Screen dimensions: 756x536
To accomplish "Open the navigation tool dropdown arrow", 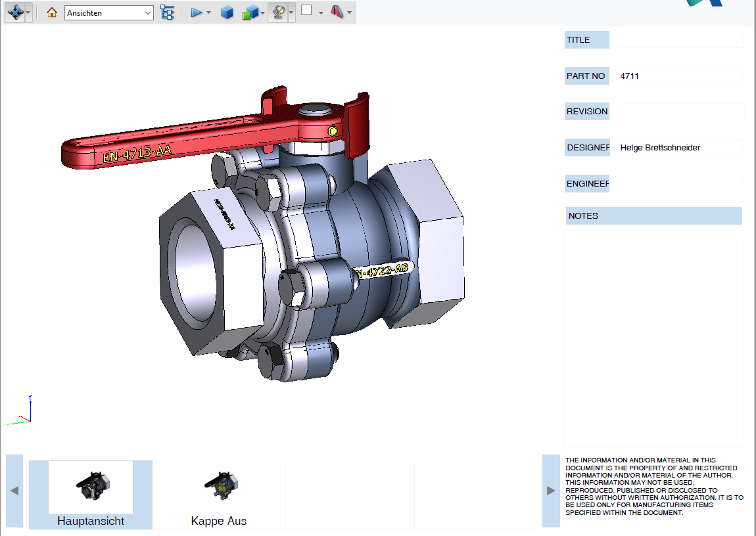I will 28,12.
